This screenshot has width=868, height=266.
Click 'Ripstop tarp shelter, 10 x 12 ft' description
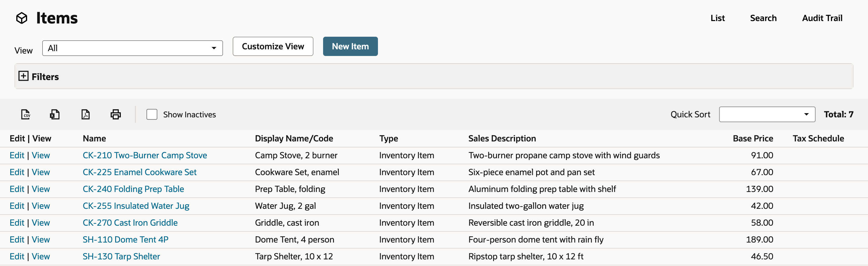526,256
